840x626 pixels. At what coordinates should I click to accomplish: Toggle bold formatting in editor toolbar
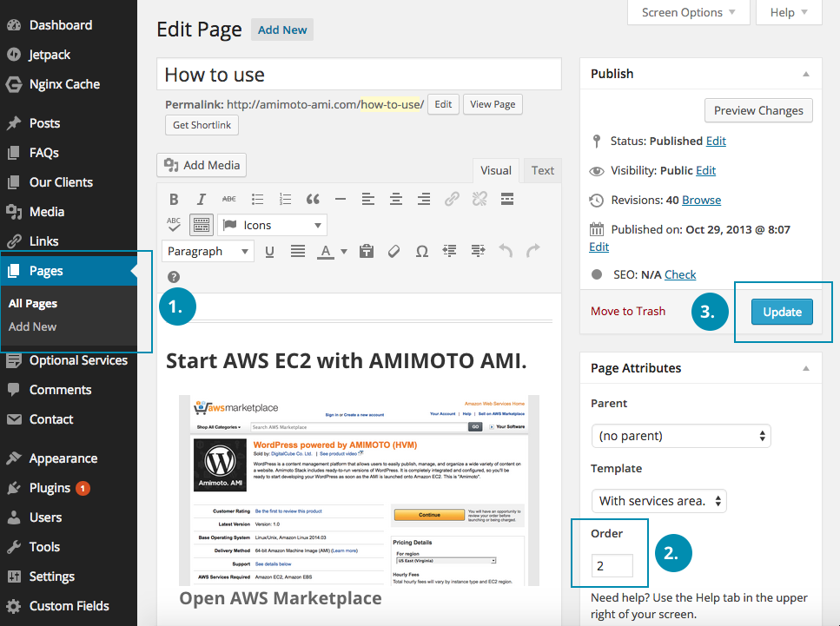click(174, 200)
